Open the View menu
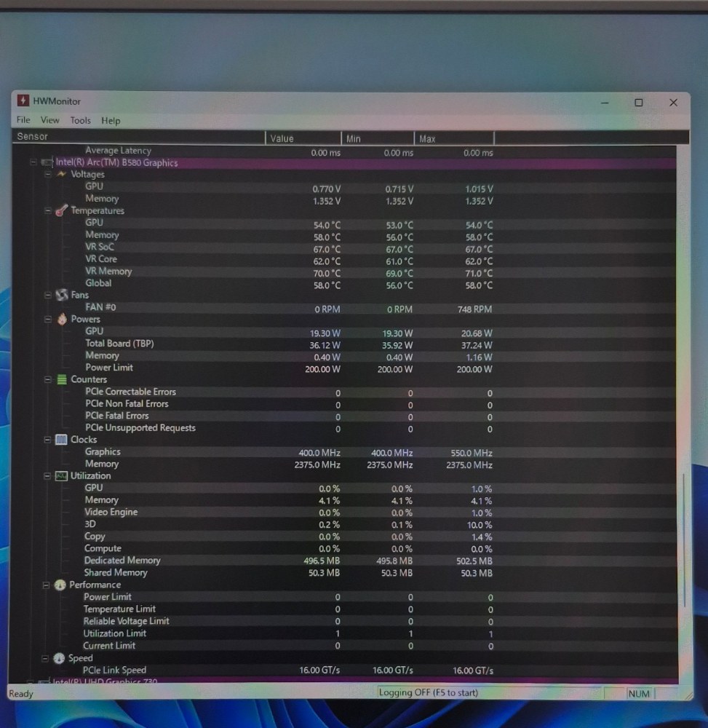 [x=49, y=120]
